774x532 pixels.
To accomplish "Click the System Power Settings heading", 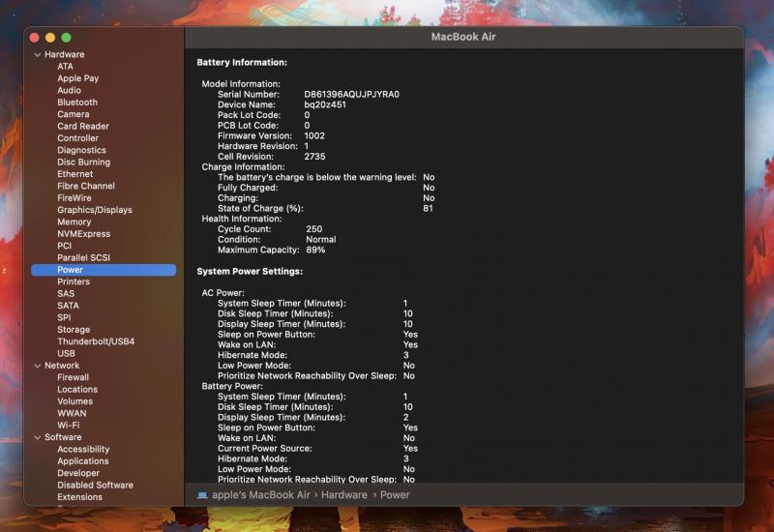I will click(x=250, y=272).
